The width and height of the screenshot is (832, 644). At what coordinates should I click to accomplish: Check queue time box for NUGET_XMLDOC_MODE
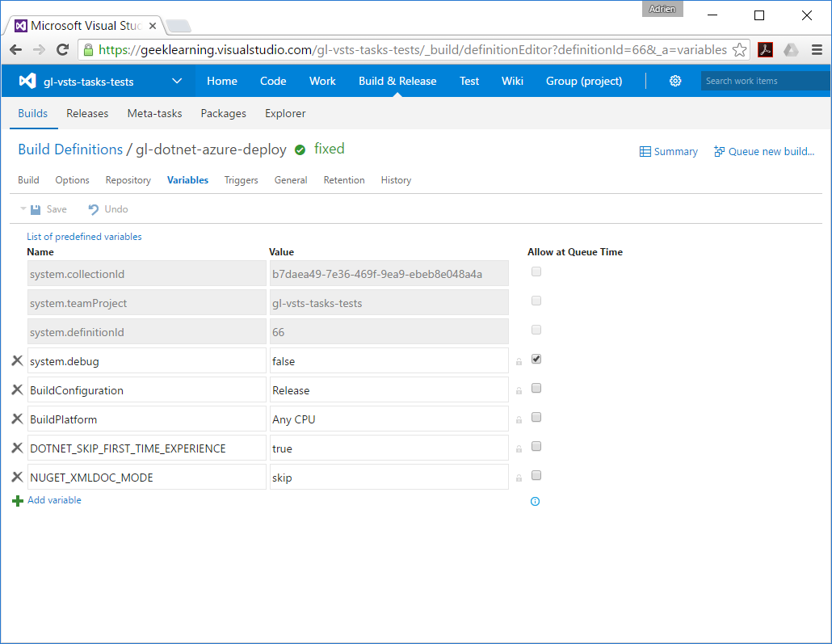pyautogui.click(x=536, y=475)
